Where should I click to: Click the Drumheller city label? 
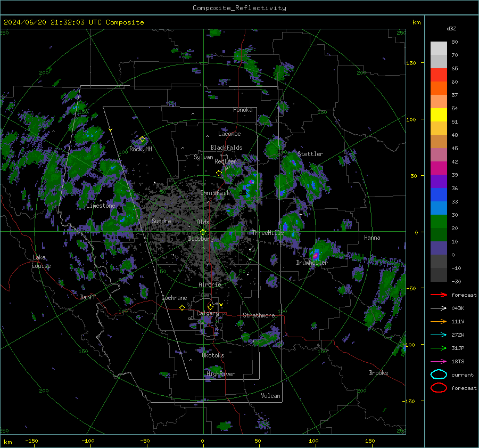pos(312,263)
